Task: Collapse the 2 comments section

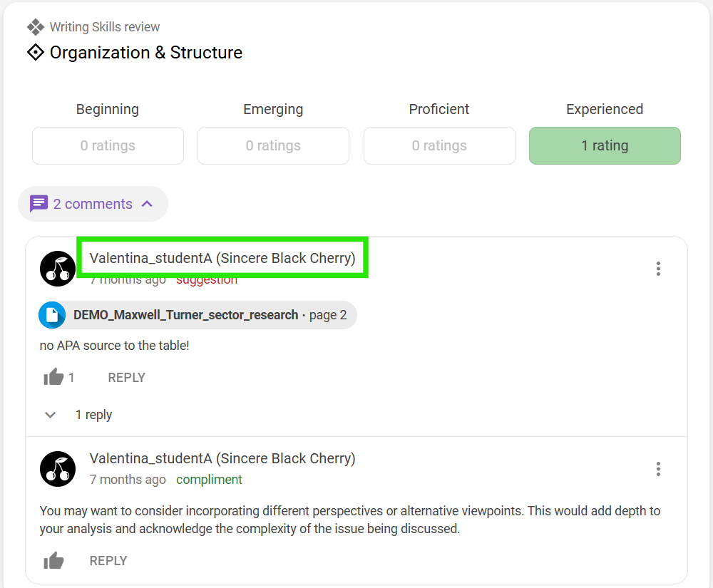Action: click(x=93, y=204)
